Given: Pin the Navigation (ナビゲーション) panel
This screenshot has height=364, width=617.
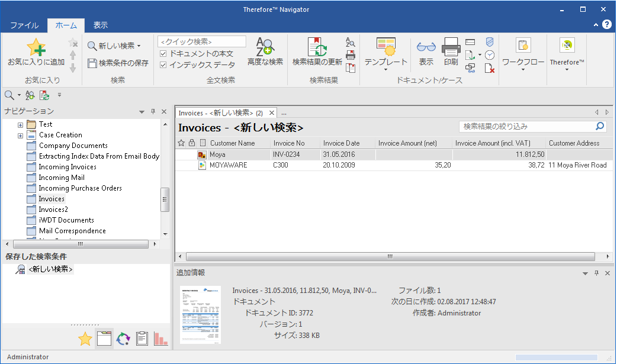Looking at the screenshot, I should (153, 112).
